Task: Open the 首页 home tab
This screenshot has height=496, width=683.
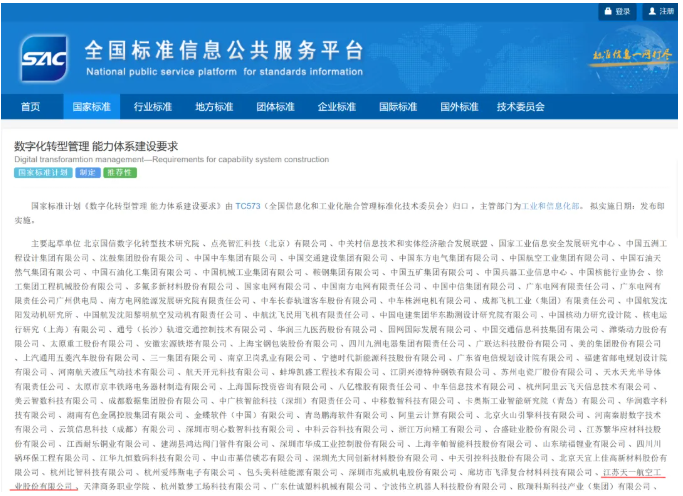Action: pyautogui.click(x=30, y=107)
